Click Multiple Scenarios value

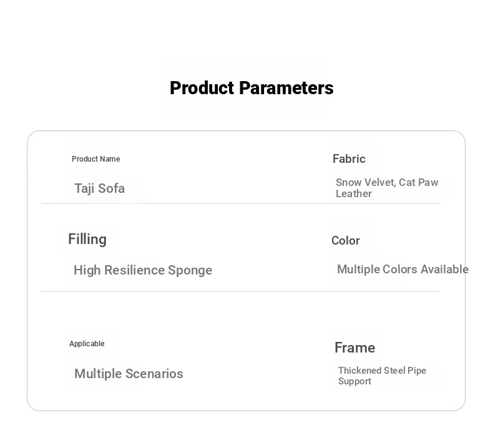[x=129, y=374]
